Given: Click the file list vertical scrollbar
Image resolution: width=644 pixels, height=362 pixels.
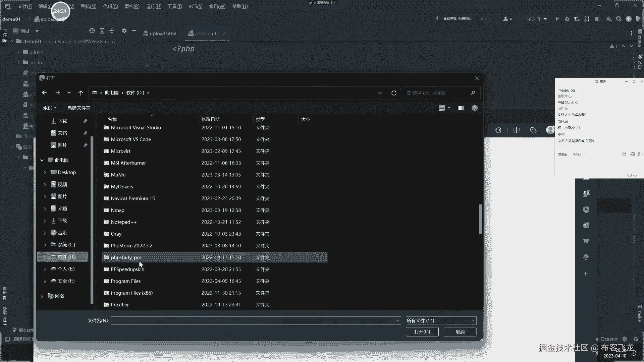Looking at the screenshot, I should tap(480, 219).
